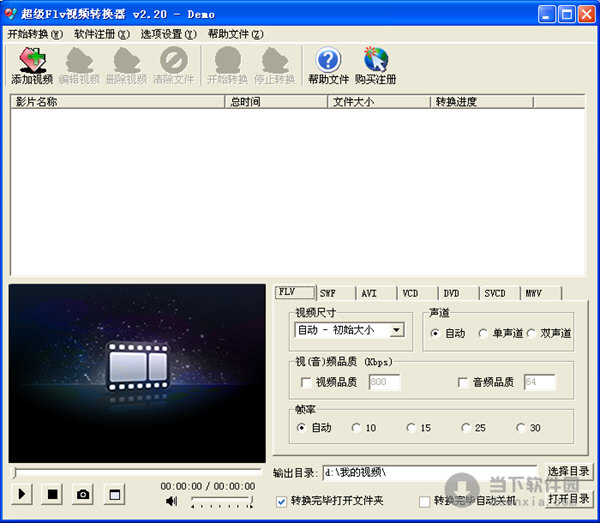Enable the 视频品质 checkbox
Viewport: 600px width, 523px height.
(x=306, y=382)
